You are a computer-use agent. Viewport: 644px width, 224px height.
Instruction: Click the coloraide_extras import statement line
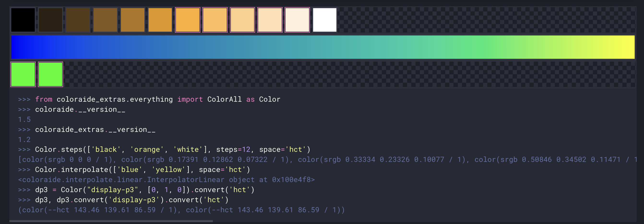pos(149,99)
